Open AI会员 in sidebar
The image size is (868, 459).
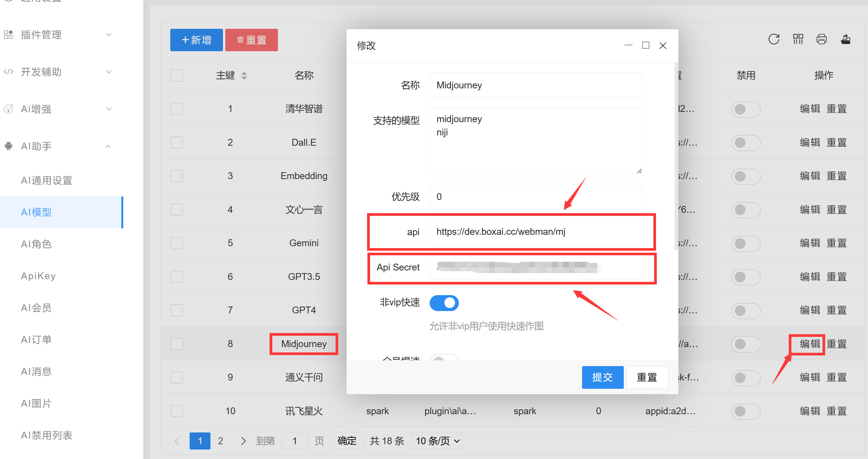pos(36,308)
